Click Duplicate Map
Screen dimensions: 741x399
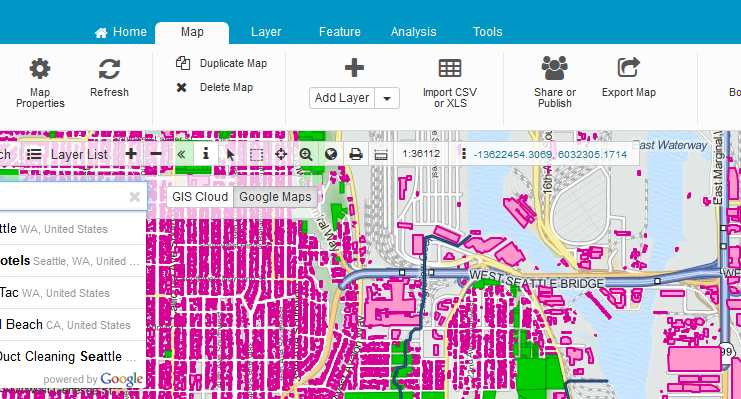tap(221, 63)
